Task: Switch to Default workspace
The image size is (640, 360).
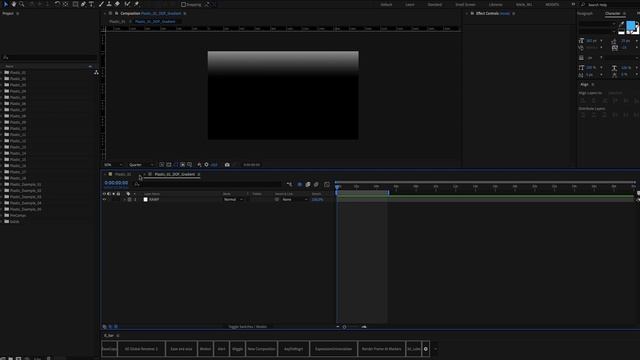Action: click(386, 4)
